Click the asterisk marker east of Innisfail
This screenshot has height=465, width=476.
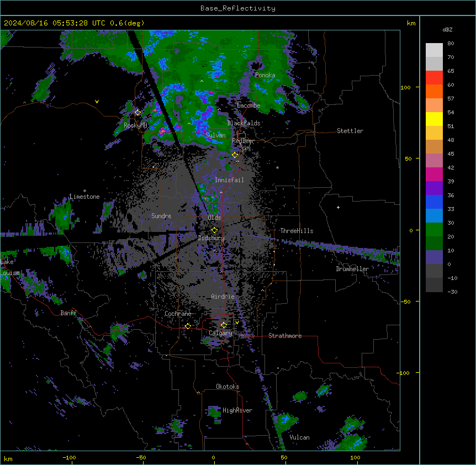pos(277,167)
